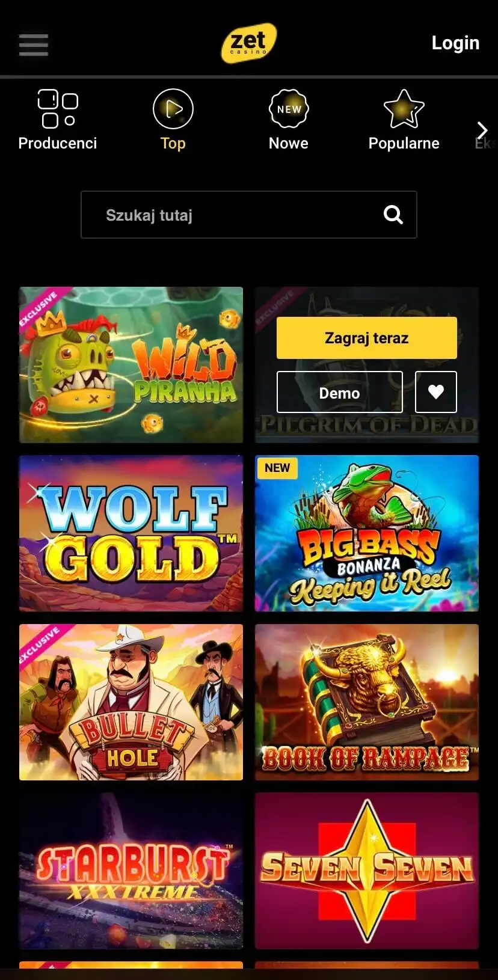Add Pilgrim of Dead to favorites heart
Viewport: 498px width, 980px height.
click(x=436, y=392)
